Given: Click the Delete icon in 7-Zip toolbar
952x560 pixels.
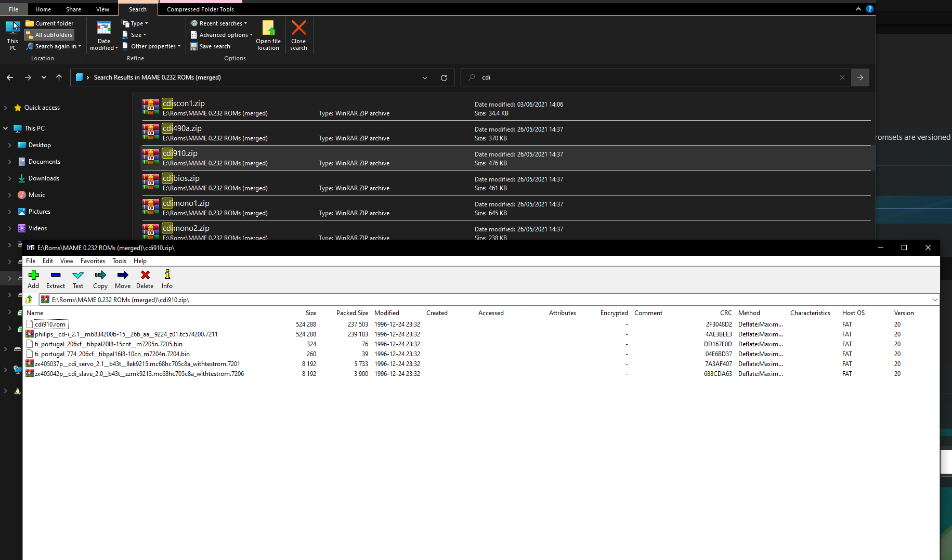Looking at the screenshot, I should click(145, 279).
